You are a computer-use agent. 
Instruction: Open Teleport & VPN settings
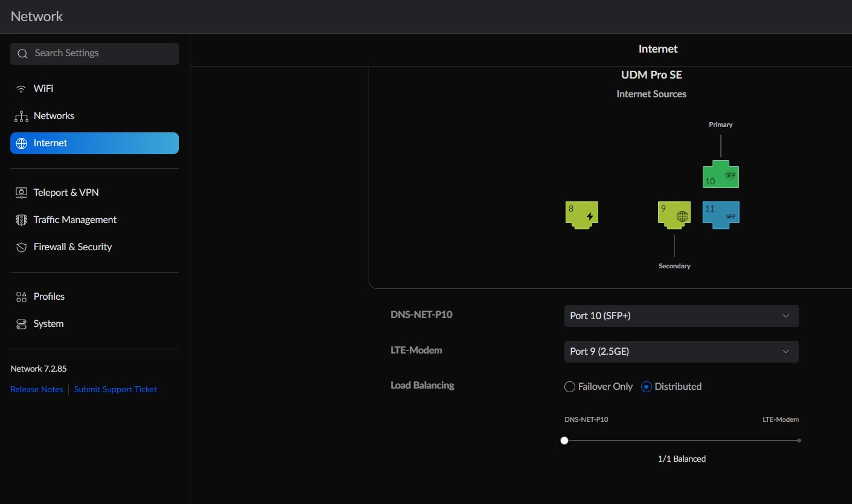click(x=94, y=193)
